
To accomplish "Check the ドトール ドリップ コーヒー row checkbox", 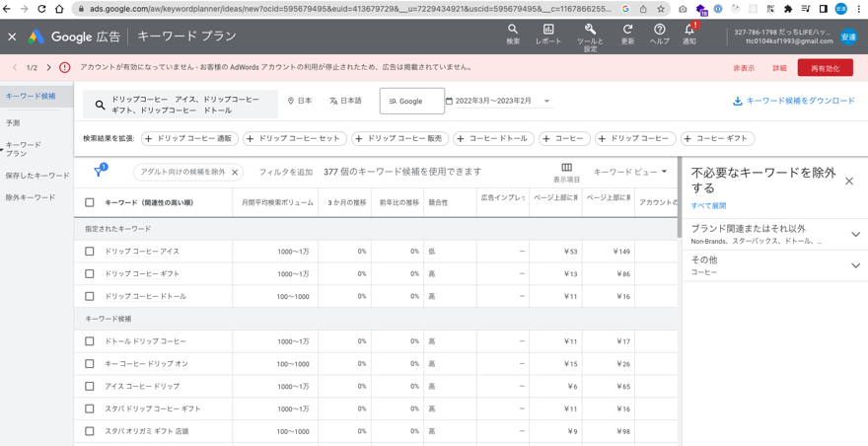I will pyautogui.click(x=90, y=341).
